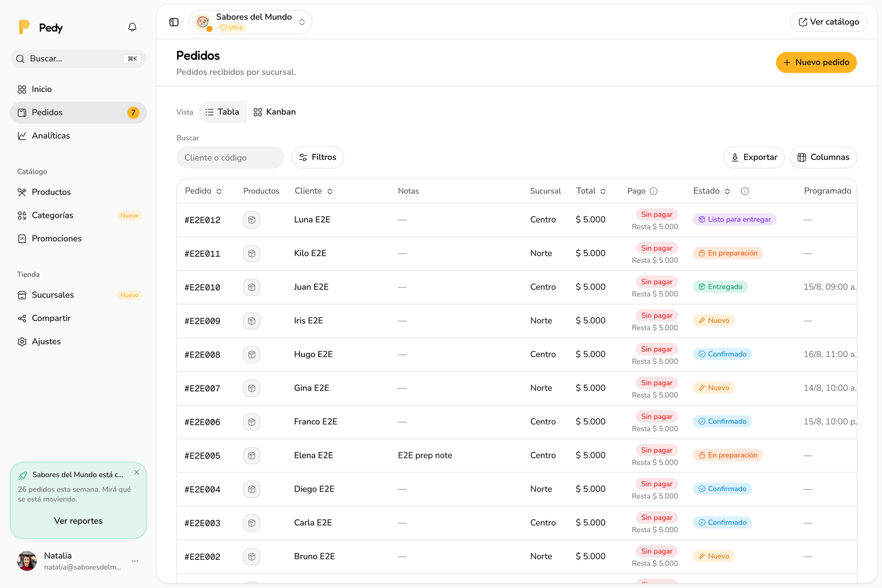The width and height of the screenshot is (882, 588).
Task: Sort table by Cliente column
Action: pos(314,191)
